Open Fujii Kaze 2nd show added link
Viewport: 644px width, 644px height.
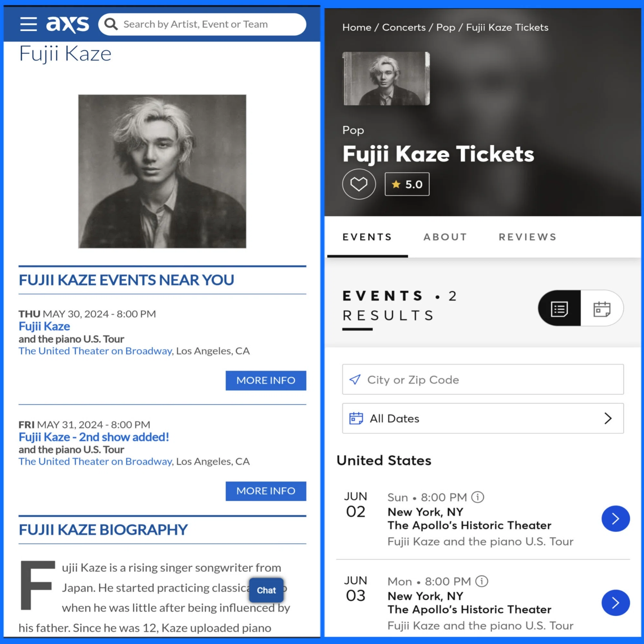94,437
